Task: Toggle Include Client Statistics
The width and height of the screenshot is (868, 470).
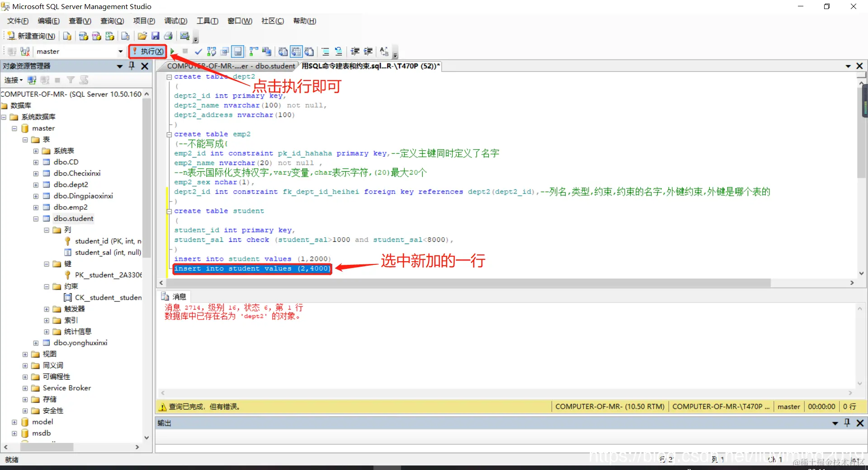Action: [267, 52]
